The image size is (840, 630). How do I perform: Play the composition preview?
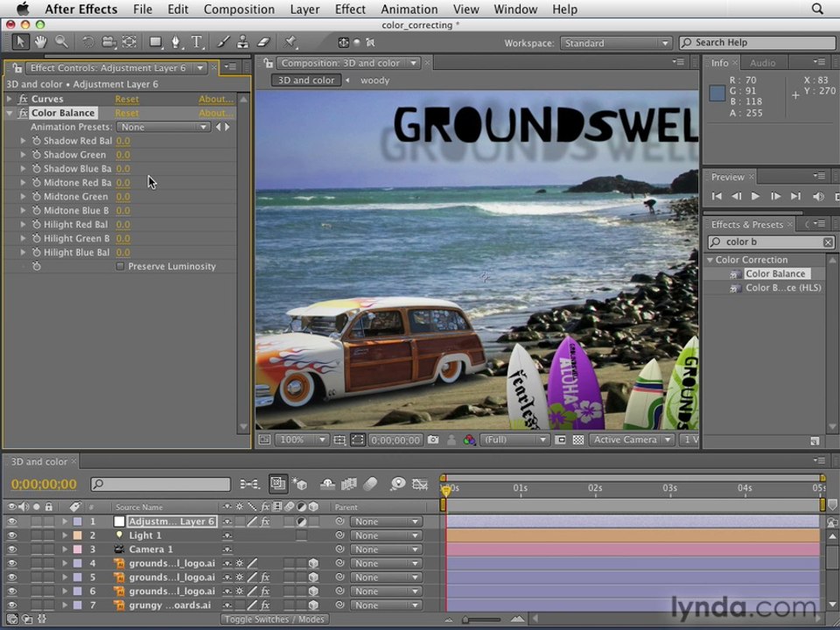[755, 197]
